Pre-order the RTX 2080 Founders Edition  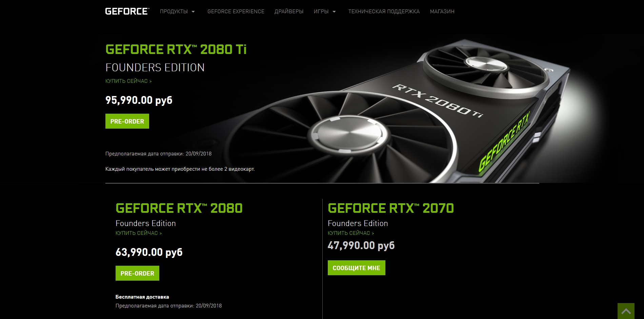tap(137, 273)
